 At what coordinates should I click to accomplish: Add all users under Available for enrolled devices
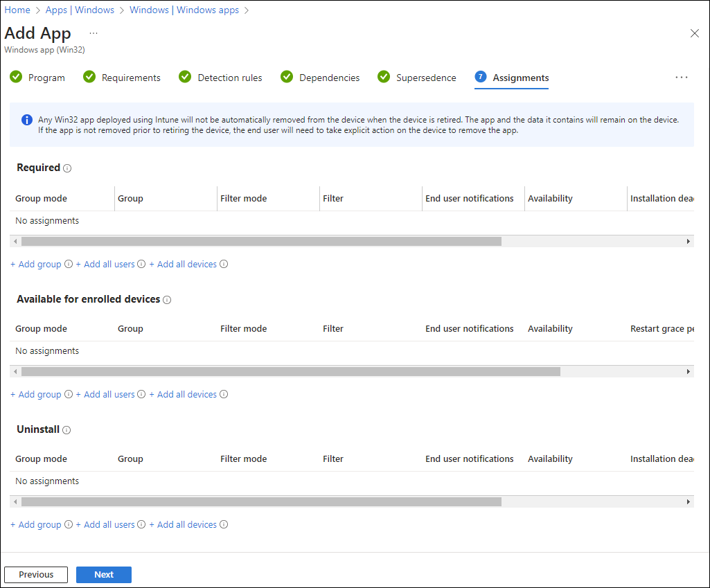point(105,394)
